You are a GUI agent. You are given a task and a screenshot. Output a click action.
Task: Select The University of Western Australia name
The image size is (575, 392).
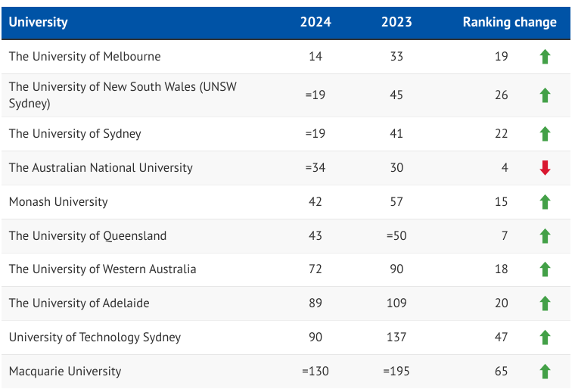[102, 269]
